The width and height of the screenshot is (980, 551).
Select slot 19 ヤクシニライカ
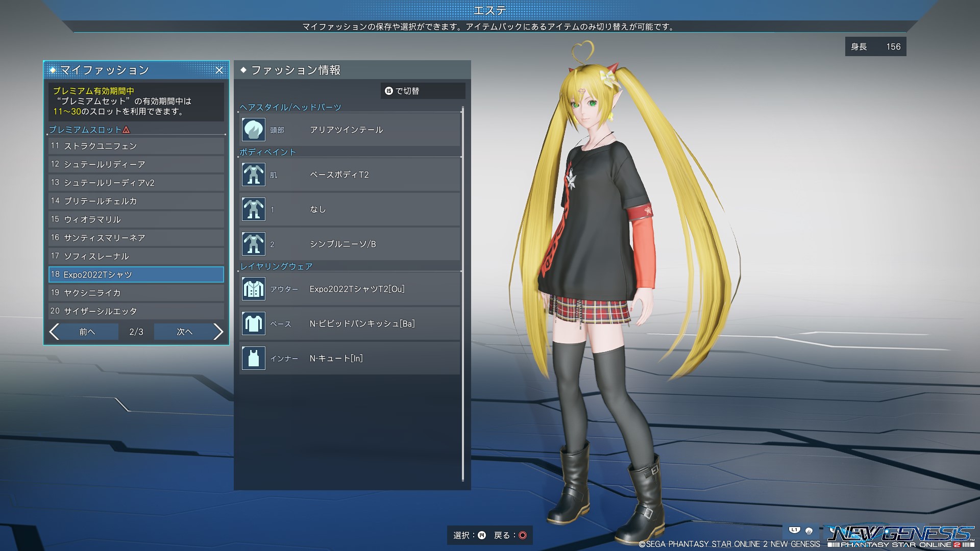coord(136,293)
